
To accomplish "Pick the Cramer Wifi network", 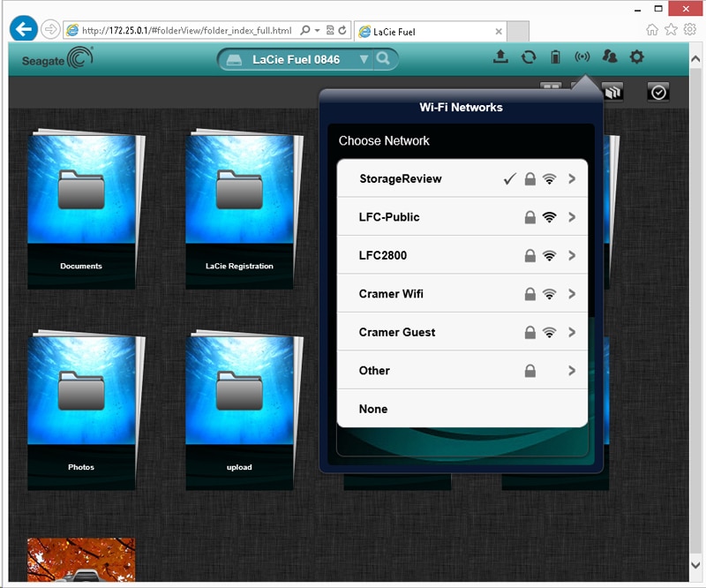I will pyautogui.click(x=462, y=294).
